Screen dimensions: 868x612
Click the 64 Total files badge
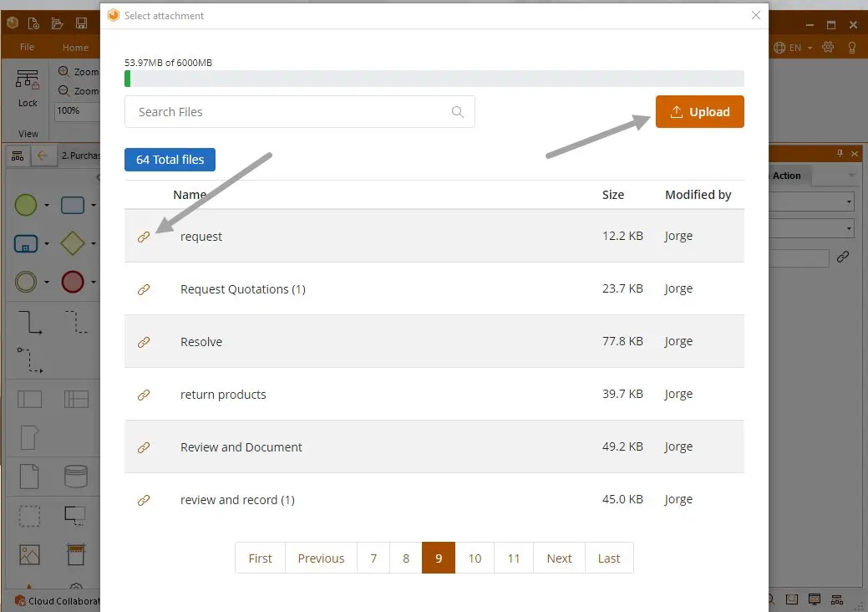tap(170, 160)
